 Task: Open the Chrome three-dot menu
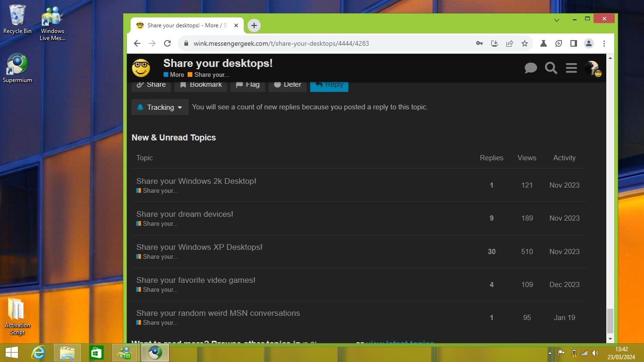[x=604, y=43]
